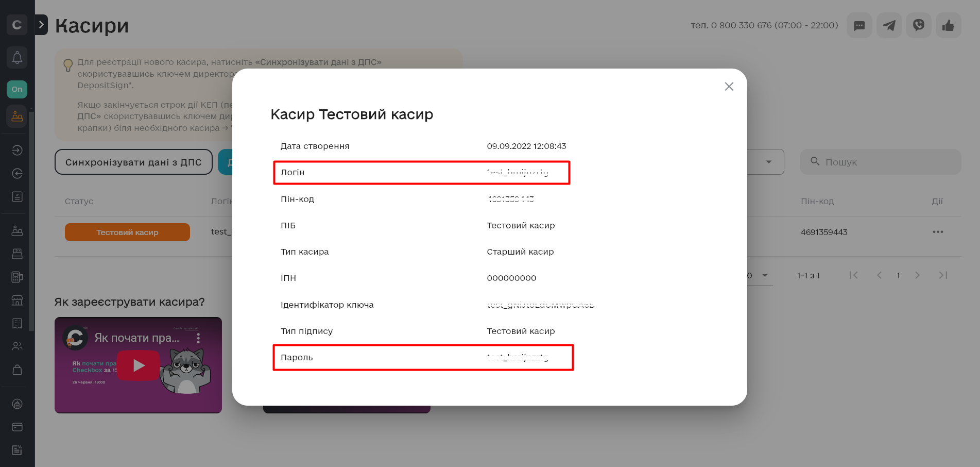Screen dimensions: 980x467
Task: Click the Тестовий касир orange status badge
Action: (x=127, y=232)
